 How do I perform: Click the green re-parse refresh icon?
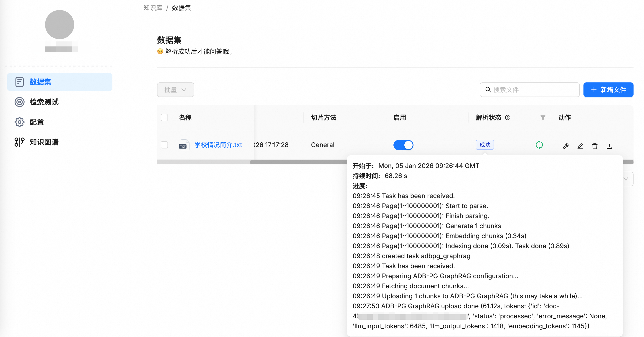click(x=539, y=145)
